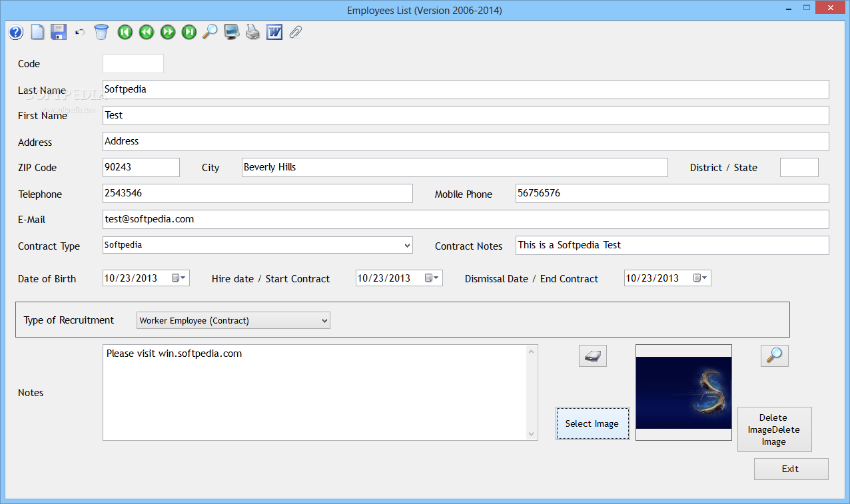Click the Telephone field

[258, 193]
